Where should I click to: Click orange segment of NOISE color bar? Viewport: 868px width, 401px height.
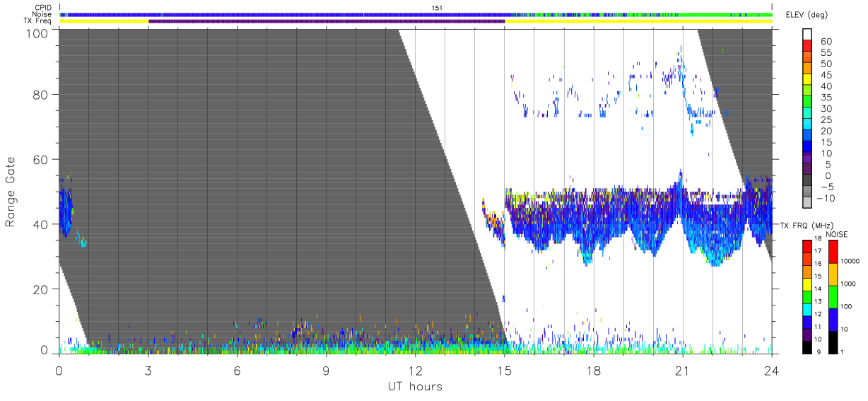(832, 274)
